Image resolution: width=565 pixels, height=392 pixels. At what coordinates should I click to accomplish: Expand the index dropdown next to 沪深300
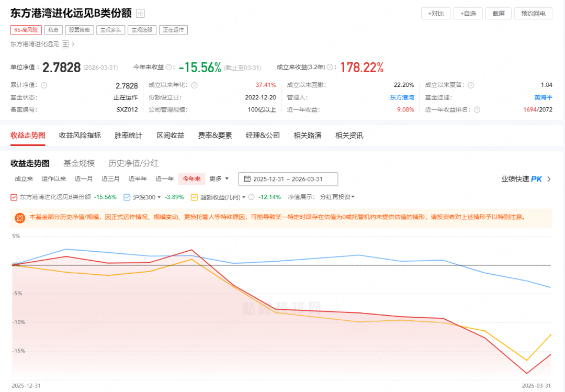tap(159, 197)
